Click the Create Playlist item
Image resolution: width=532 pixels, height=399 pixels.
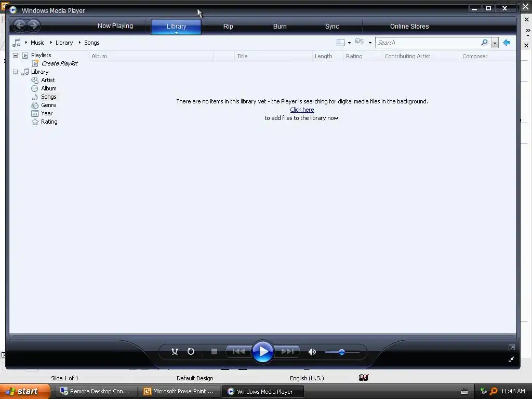59,63
